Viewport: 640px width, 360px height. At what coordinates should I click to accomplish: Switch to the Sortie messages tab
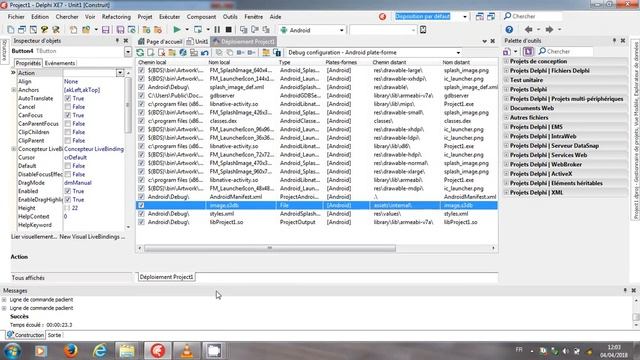[54, 335]
